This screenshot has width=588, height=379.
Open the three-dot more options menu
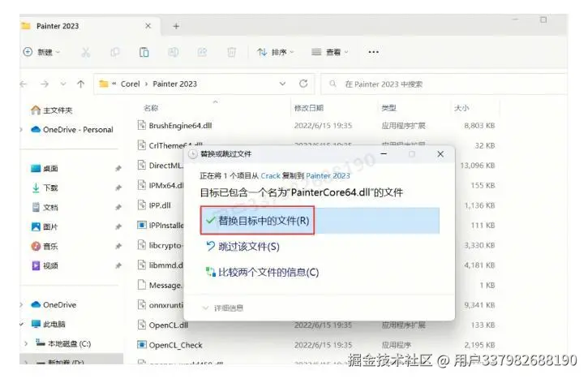coord(373,52)
